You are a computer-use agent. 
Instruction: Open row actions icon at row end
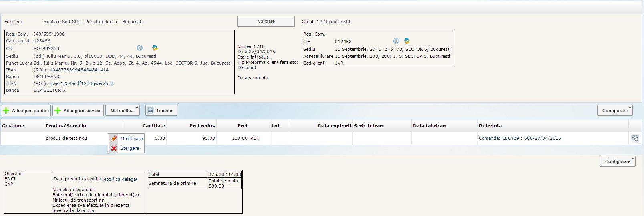pos(635,138)
